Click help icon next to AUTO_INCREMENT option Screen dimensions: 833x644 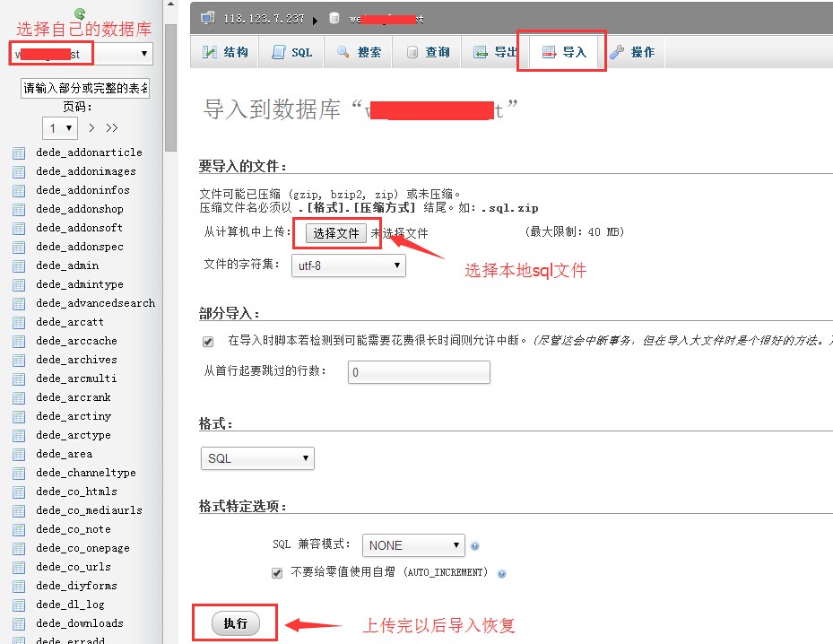(x=502, y=573)
